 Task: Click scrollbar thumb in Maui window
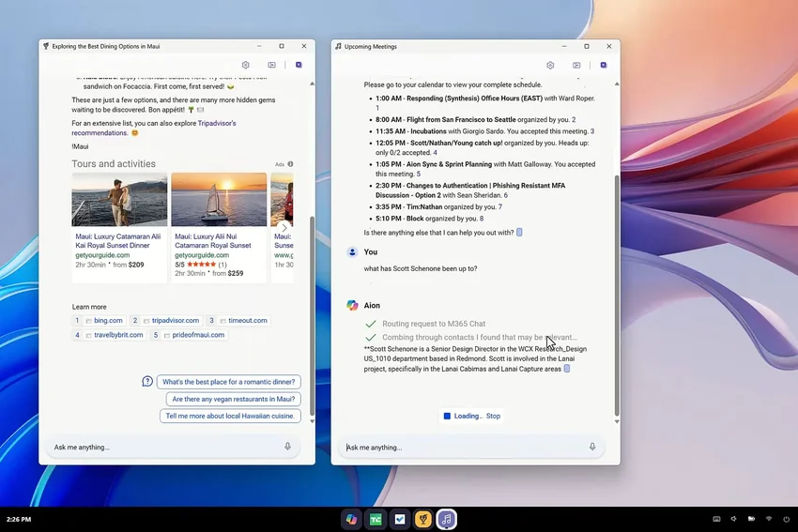click(312, 315)
